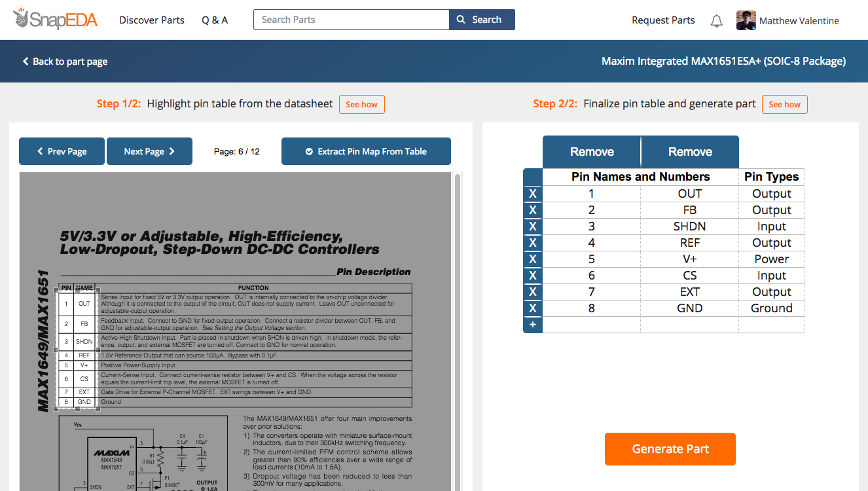Open the notifications bell
The height and width of the screenshot is (491, 868).
717,21
